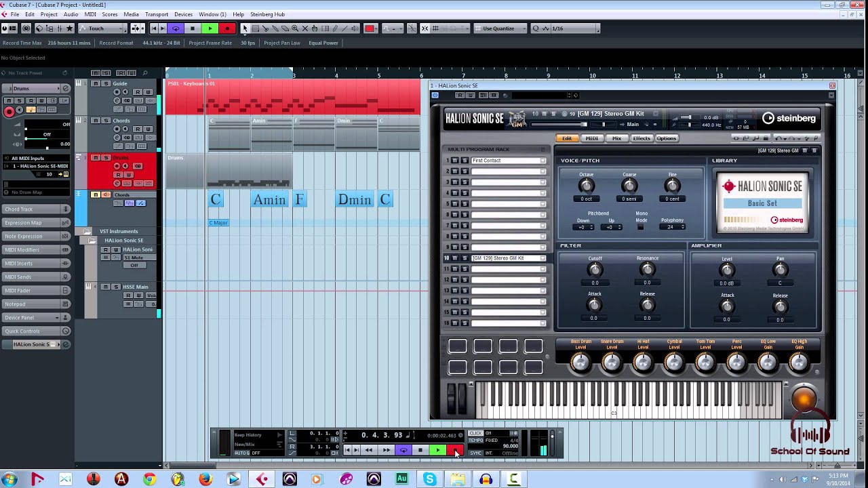Select the Object Selection arrow tool
Screen dimensions: 868x488
point(245,28)
